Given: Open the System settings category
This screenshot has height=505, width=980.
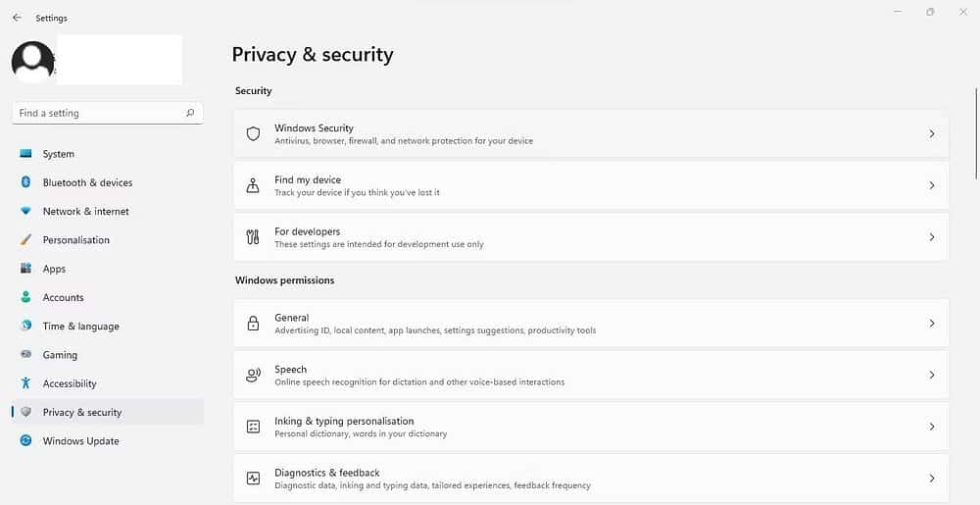Looking at the screenshot, I should 58,154.
